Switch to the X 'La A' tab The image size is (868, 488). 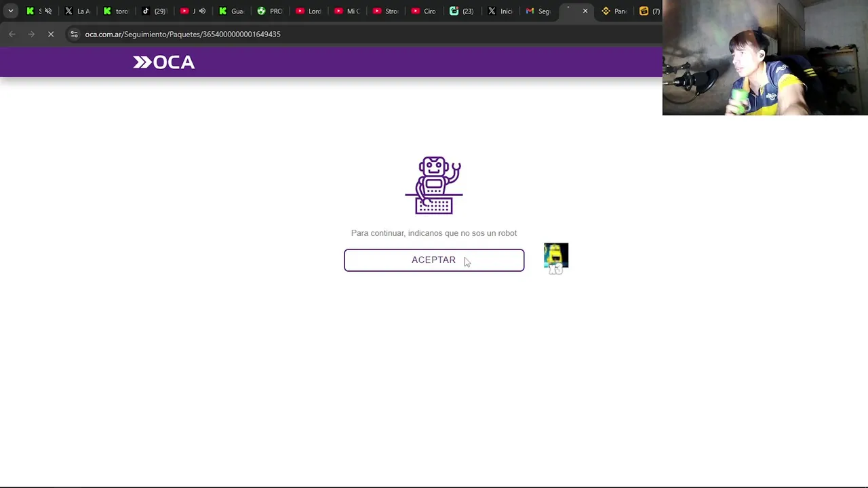coord(78,11)
